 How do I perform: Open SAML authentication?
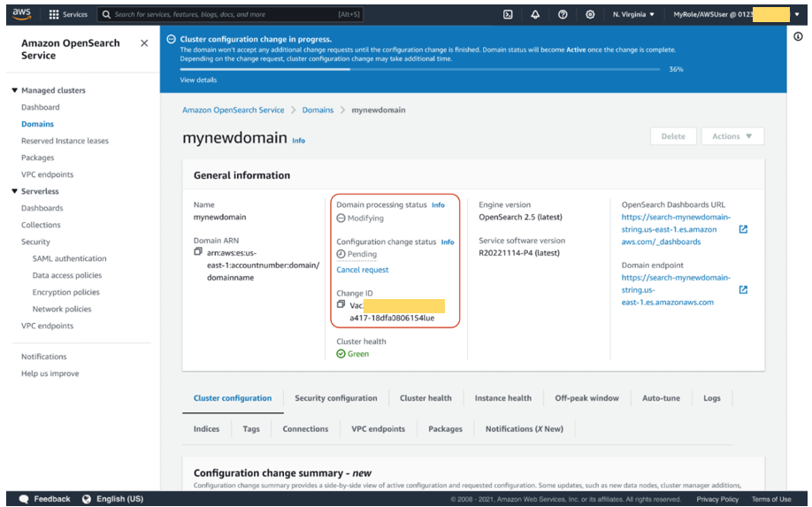tap(69, 258)
